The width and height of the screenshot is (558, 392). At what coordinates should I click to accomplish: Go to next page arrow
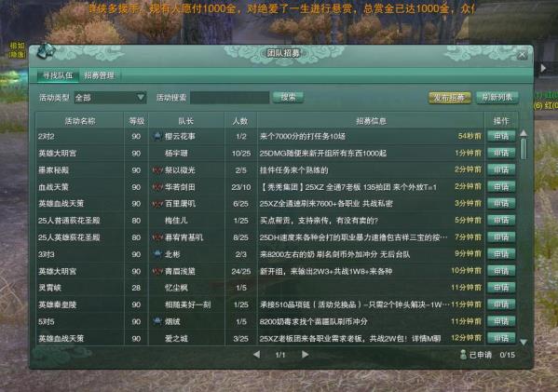(305, 355)
